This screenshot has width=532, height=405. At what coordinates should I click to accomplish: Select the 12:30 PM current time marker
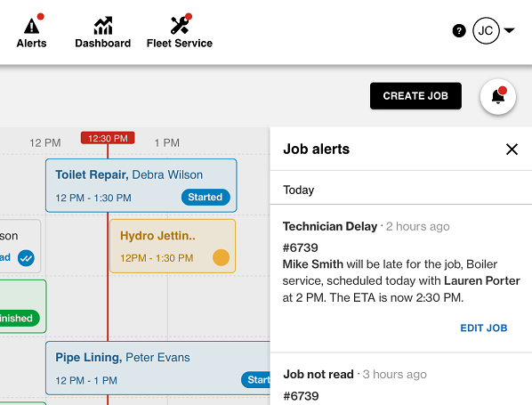coord(108,138)
